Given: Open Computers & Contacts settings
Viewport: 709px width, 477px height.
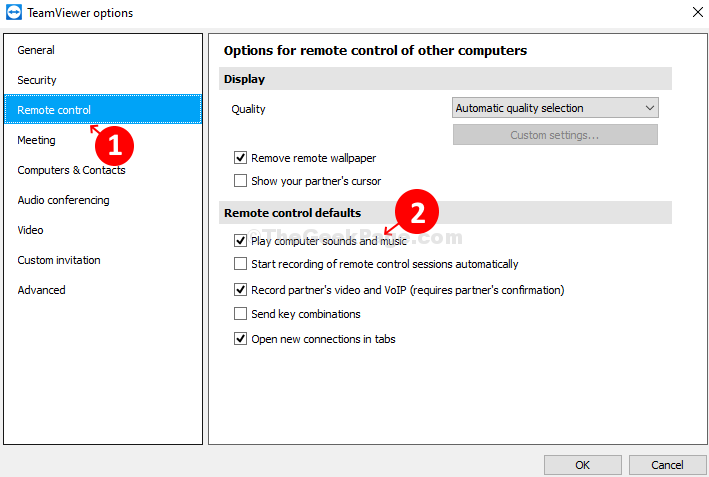Looking at the screenshot, I should (x=103, y=170).
